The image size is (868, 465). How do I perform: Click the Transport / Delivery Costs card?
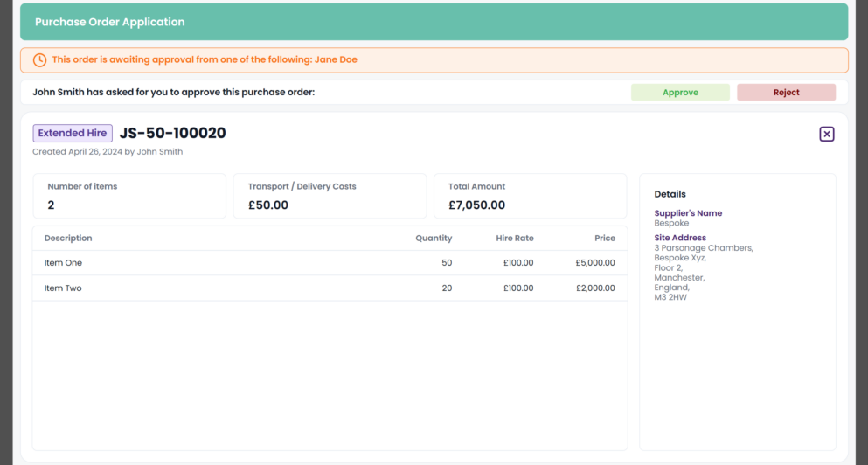[330, 196]
